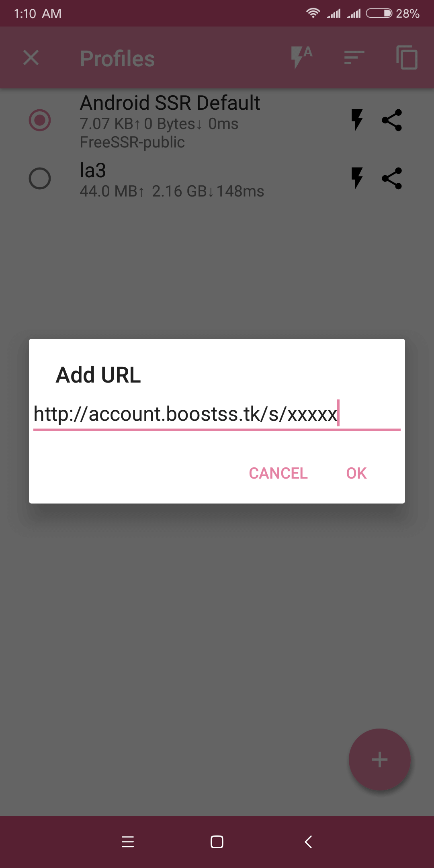
Task: Open the recent apps menu button
Action: 128,841
